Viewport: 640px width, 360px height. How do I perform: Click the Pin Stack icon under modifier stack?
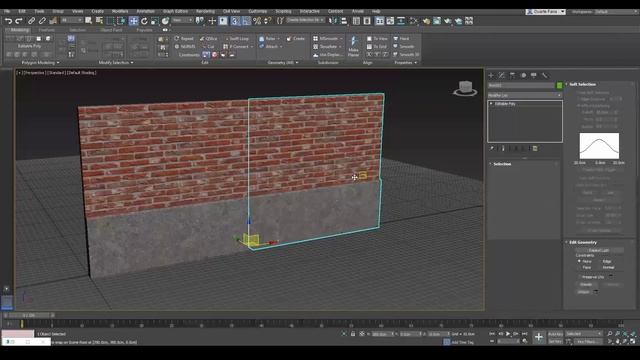(x=492, y=149)
